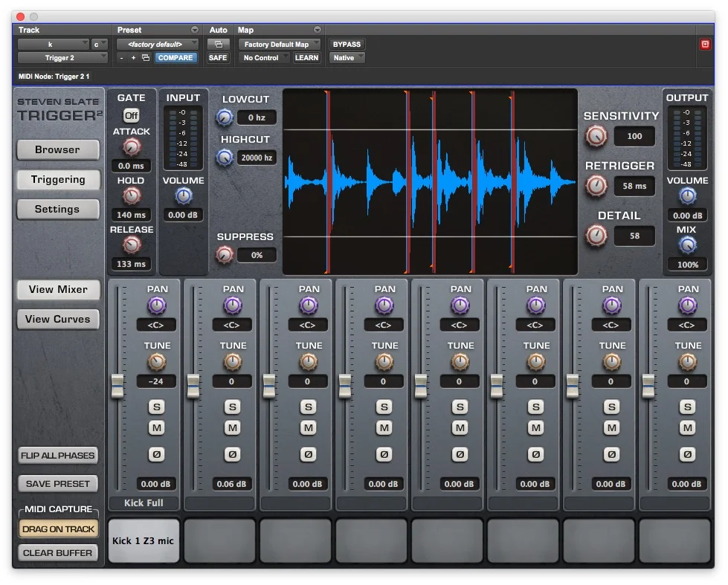Click the Highcut knob
Viewport: 728px width, 585px height.
[x=225, y=158]
